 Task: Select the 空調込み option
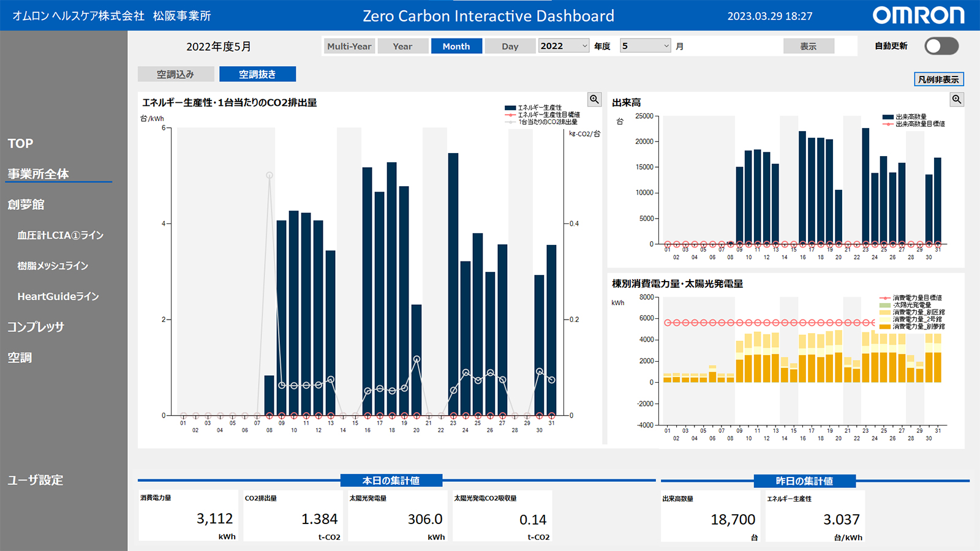176,74
